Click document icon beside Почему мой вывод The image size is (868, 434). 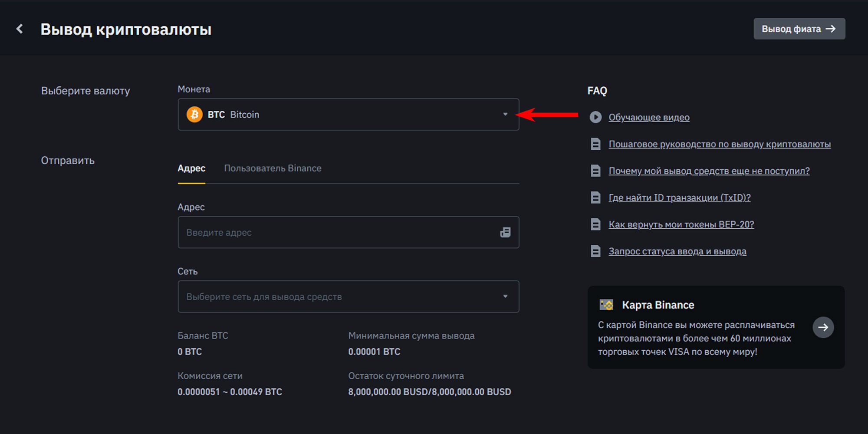pyautogui.click(x=595, y=171)
